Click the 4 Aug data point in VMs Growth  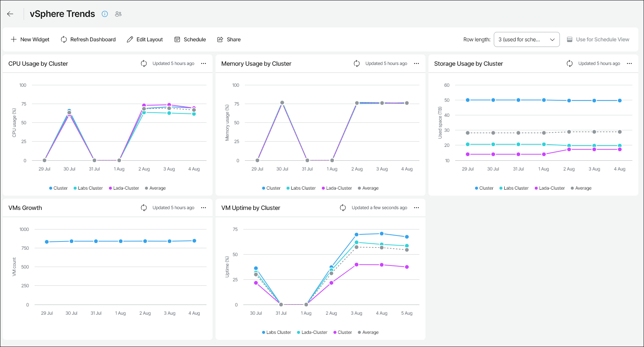194,241
